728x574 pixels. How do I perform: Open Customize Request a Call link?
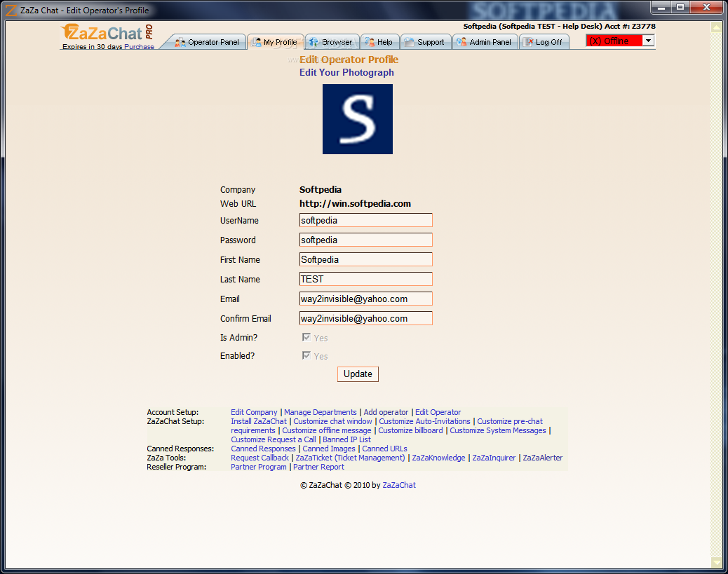[274, 439]
